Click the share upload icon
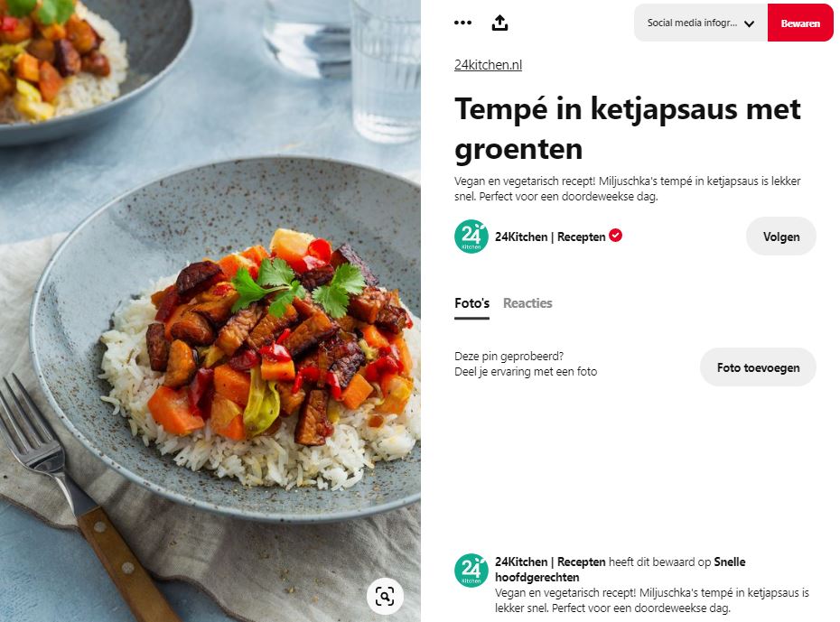 point(499,23)
